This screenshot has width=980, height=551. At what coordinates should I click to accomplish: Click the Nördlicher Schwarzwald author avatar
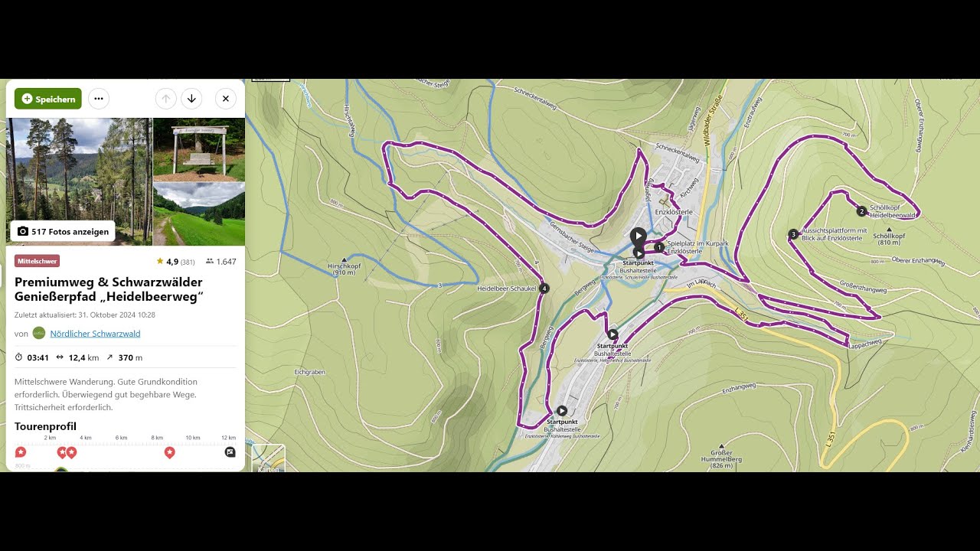(x=39, y=333)
